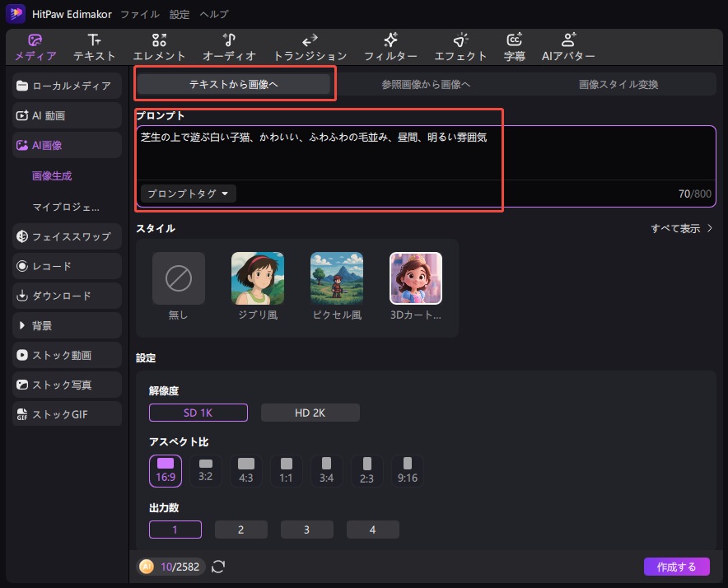
Task: Open the エレメント toolbar section
Action: click(159, 48)
